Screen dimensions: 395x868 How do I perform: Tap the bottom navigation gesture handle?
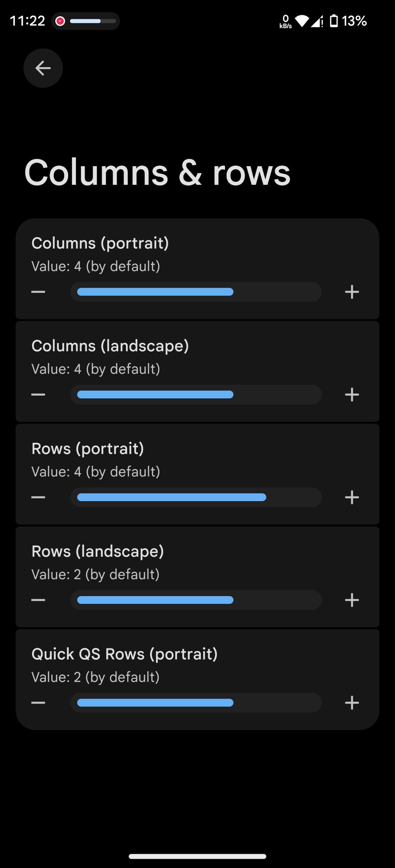point(197,856)
